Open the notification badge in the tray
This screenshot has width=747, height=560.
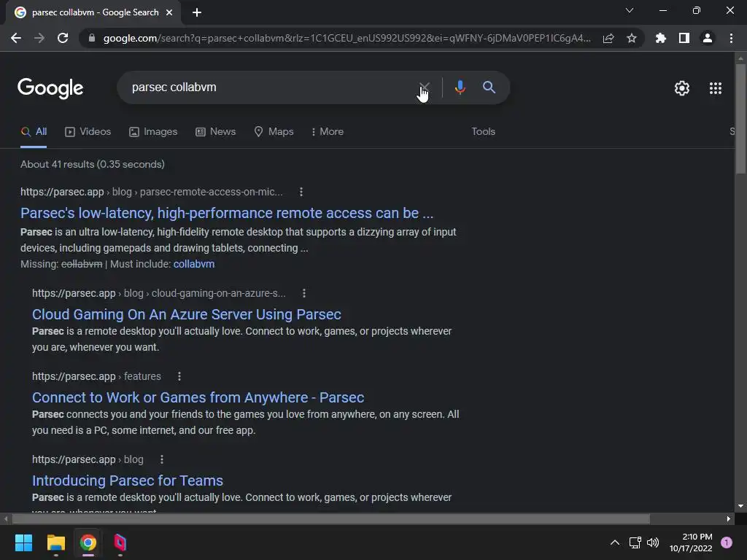[x=727, y=542]
